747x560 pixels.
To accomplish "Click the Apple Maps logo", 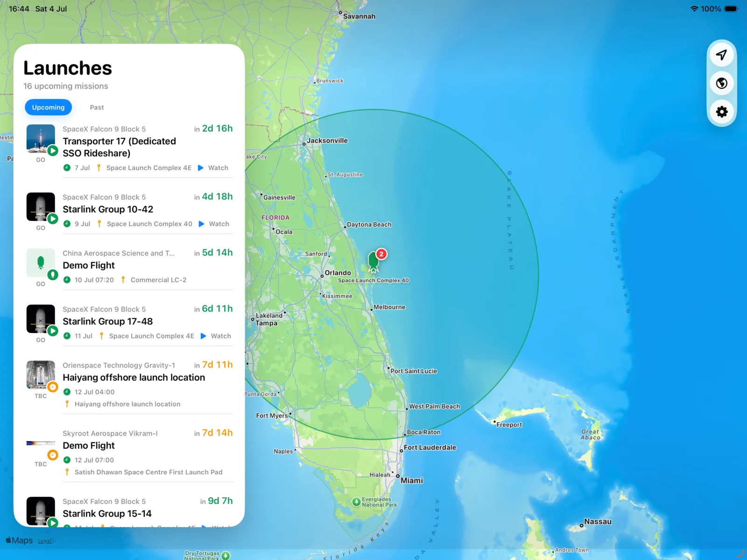I will point(19,540).
